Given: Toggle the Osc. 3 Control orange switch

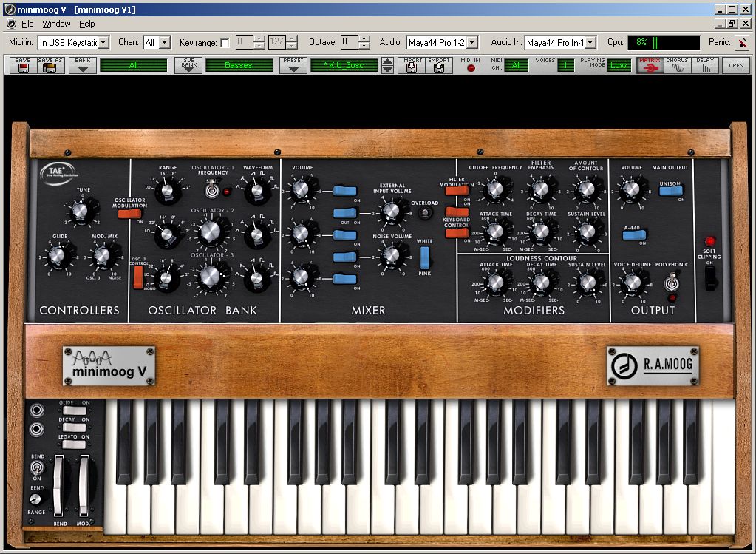Looking at the screenshot, I should pyautogui.click(x=138, y=277).
